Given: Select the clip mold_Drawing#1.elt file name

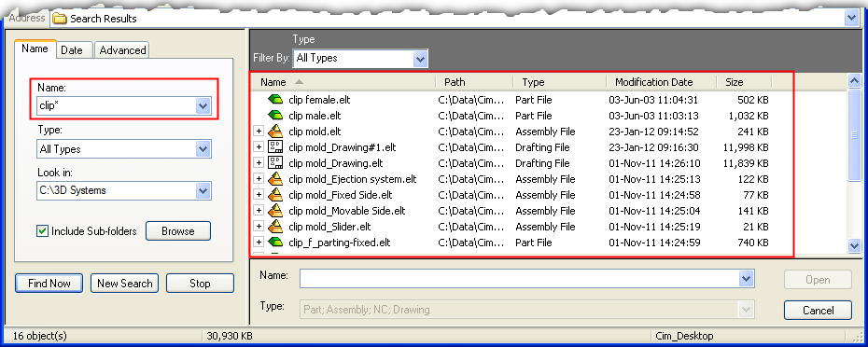Looking at the screenshot, I should click(x=343, y=147).
